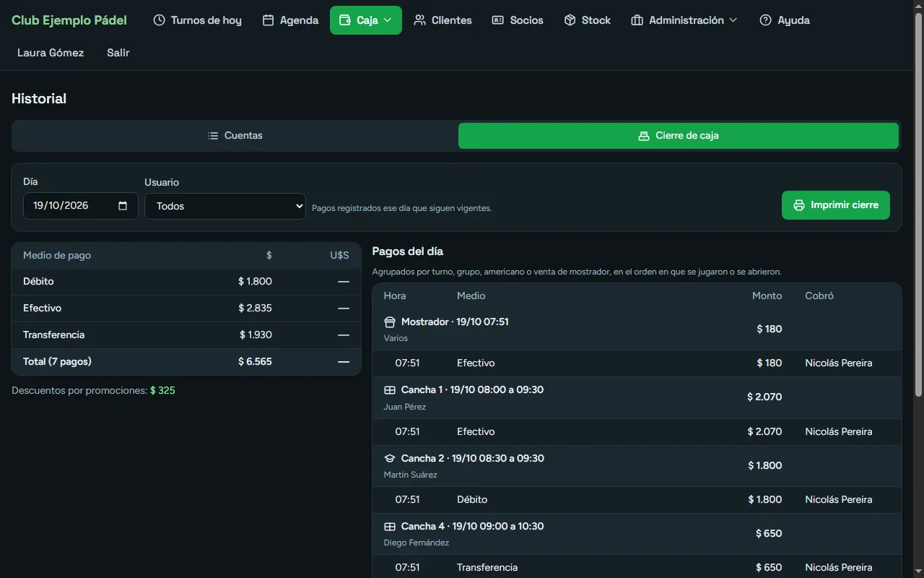Select the Cierre de caja tab

[679, 136]
